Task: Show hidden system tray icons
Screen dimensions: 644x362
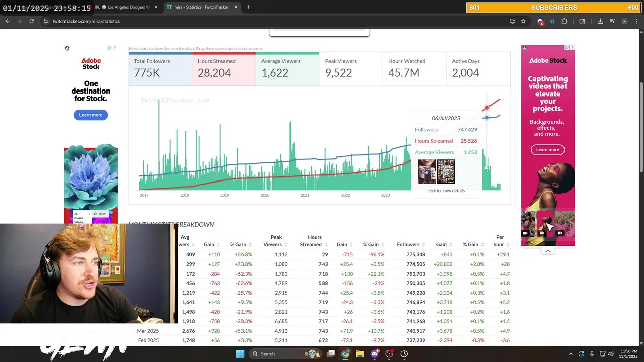Action: [570, 354]
